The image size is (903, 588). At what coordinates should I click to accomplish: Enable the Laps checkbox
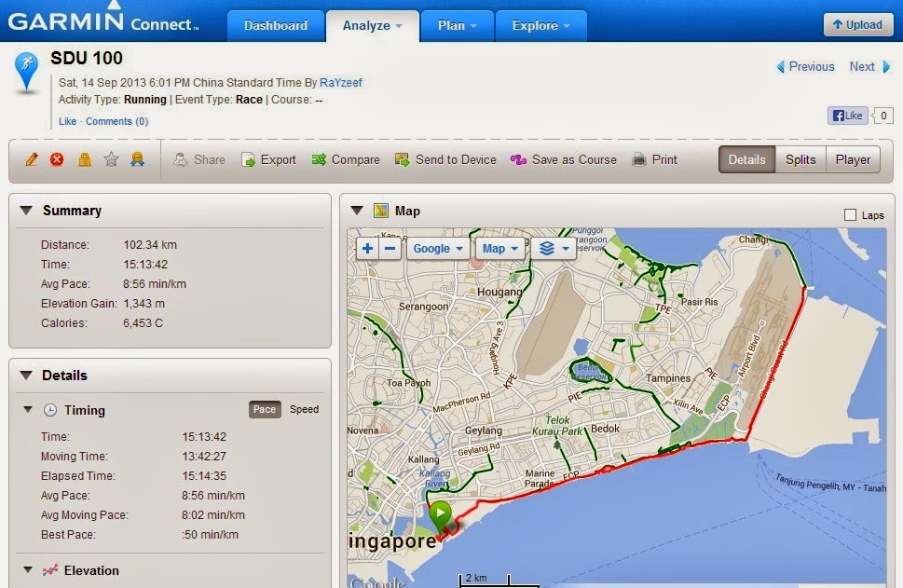(x=850, y=215)
